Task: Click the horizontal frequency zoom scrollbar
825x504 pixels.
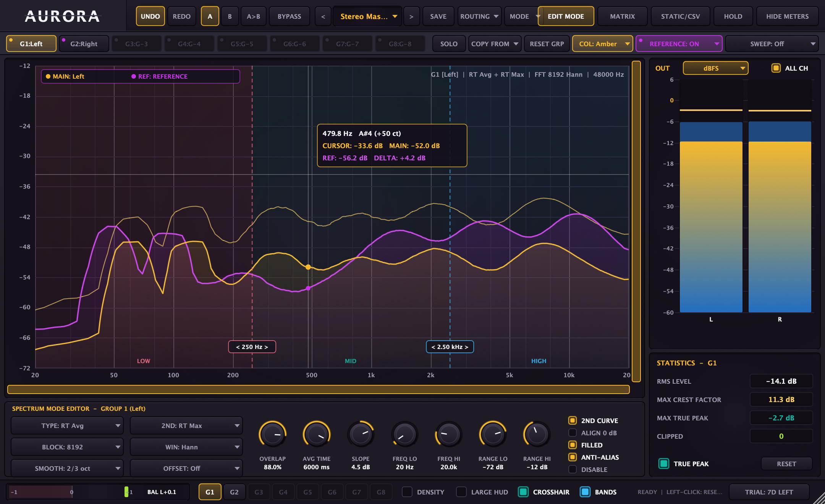Action: (319, 389)
